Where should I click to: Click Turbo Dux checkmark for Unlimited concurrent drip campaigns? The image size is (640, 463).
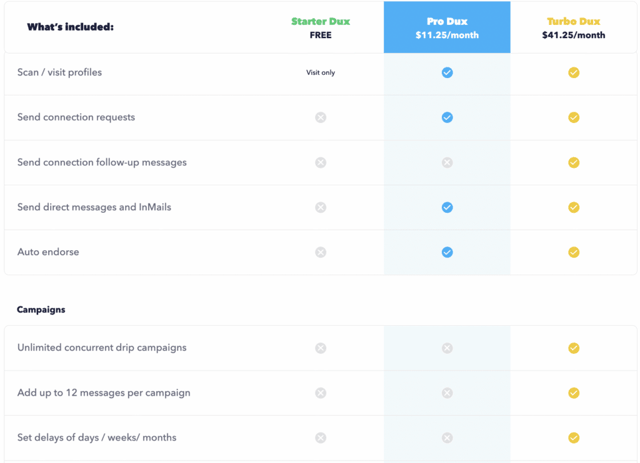coord(573,348)
